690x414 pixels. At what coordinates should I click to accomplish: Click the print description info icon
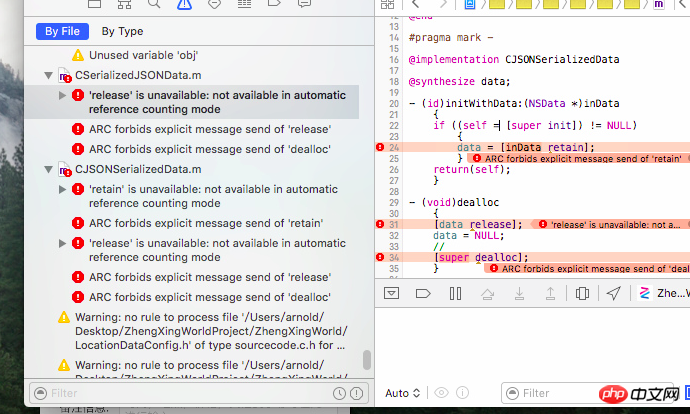(x=462, y=392)
